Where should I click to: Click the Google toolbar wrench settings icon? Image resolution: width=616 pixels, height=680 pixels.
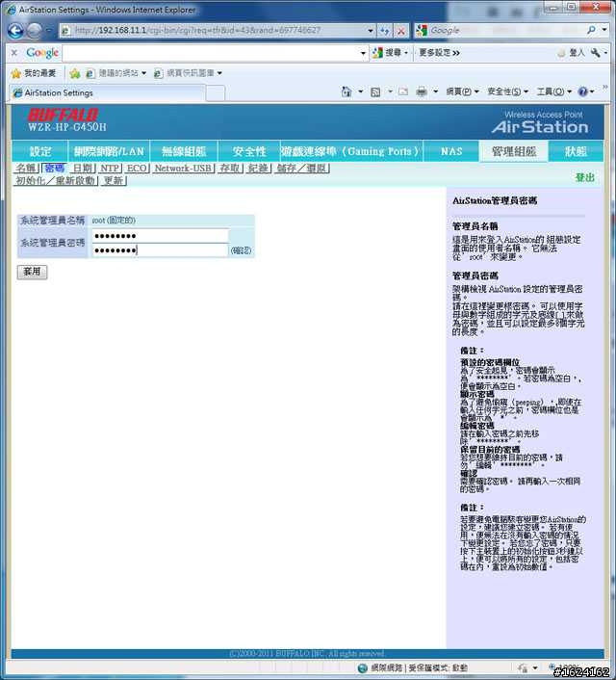pyautogui.click(x=596, y=52)
